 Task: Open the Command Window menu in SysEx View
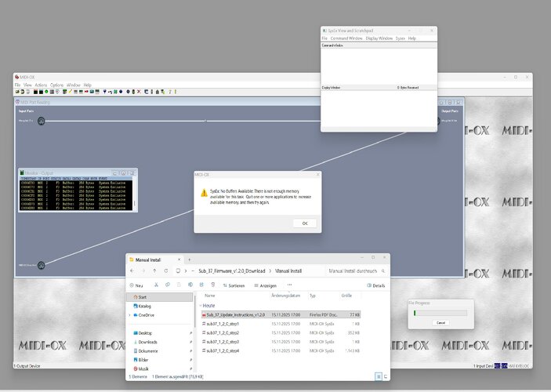coord(346,38)
